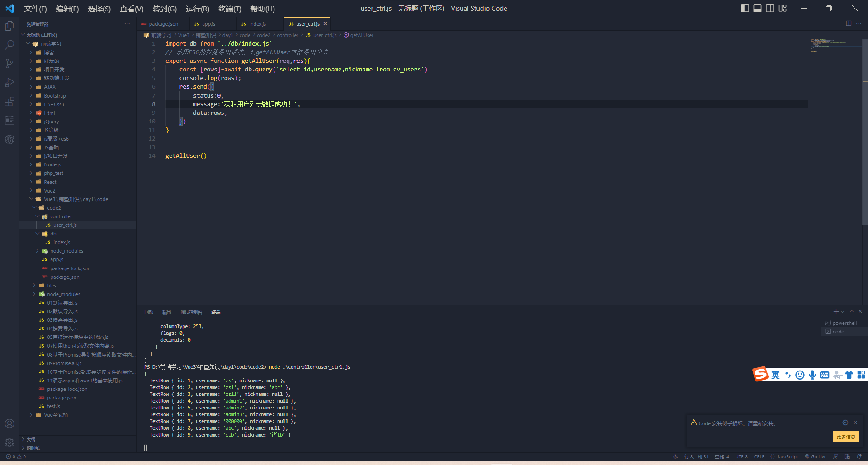868x465 pixels.
Task: Create a new terminal with the plus icon
Action: coord(835,311)
